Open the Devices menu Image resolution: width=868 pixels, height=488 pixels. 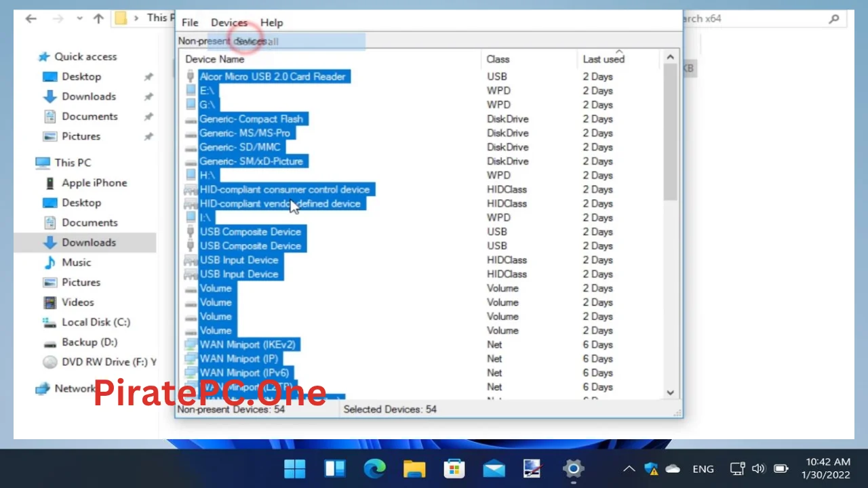[x=229, y=22]
